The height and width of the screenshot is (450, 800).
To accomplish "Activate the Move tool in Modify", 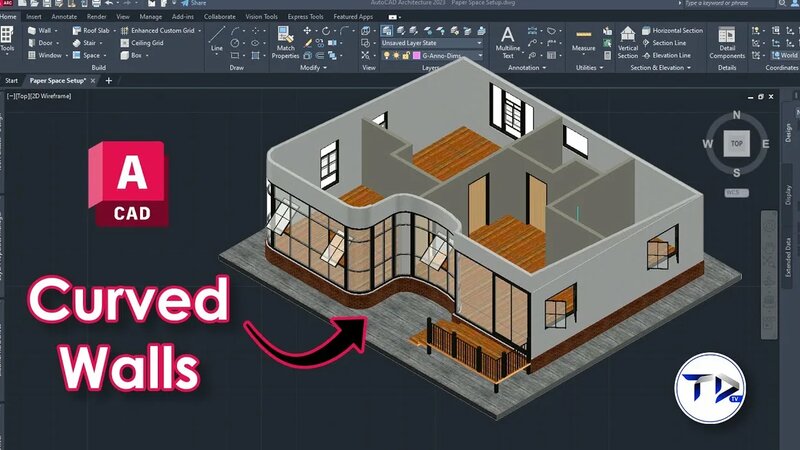I will point(307,31).
